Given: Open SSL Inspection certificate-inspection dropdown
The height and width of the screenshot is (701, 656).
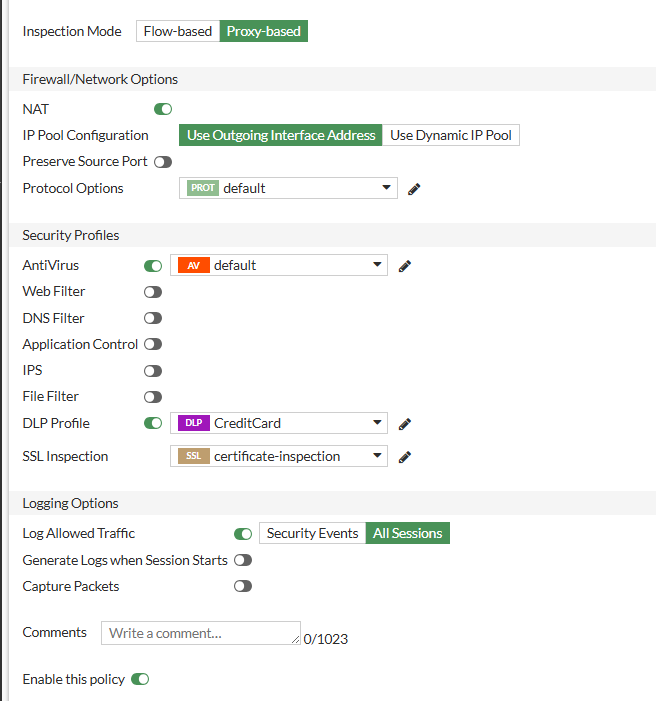Looking at the screenshot, I should [x=279, y=456].
